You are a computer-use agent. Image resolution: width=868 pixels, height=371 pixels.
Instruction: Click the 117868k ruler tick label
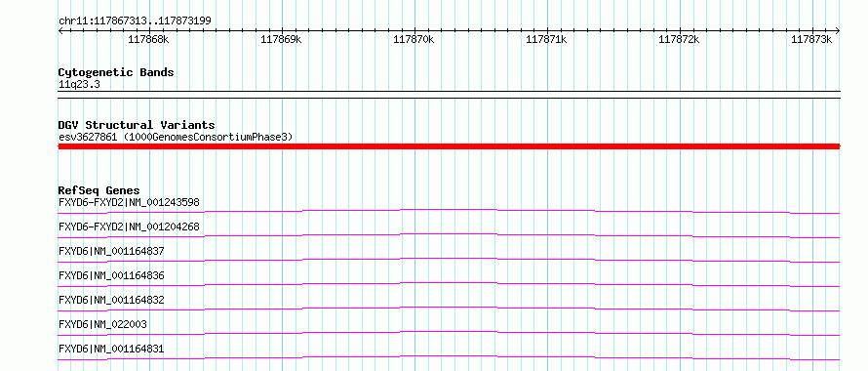pos(148,39)
